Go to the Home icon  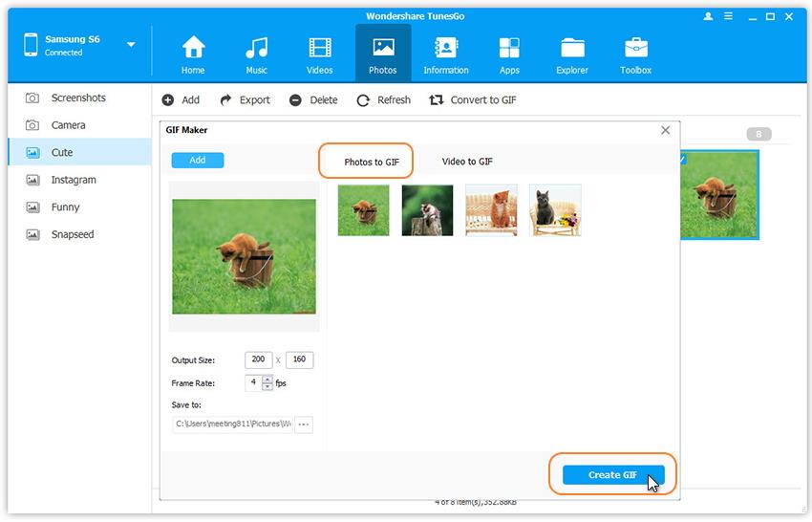point(193,48)
